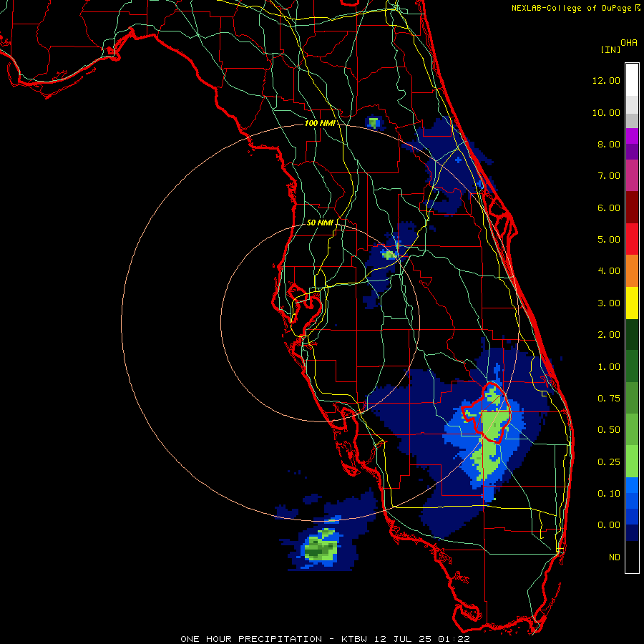
Task: Click the 0.25 legend value
Action: (608, 462)
